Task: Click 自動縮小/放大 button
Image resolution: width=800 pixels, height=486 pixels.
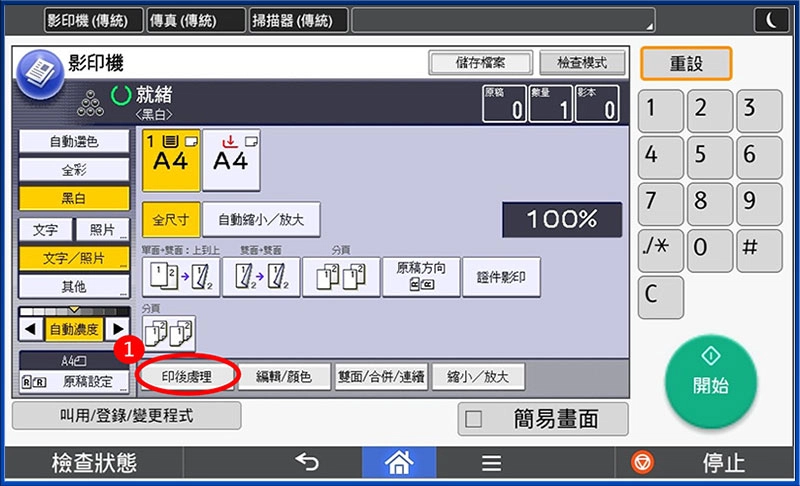Action: pos(261,220)
